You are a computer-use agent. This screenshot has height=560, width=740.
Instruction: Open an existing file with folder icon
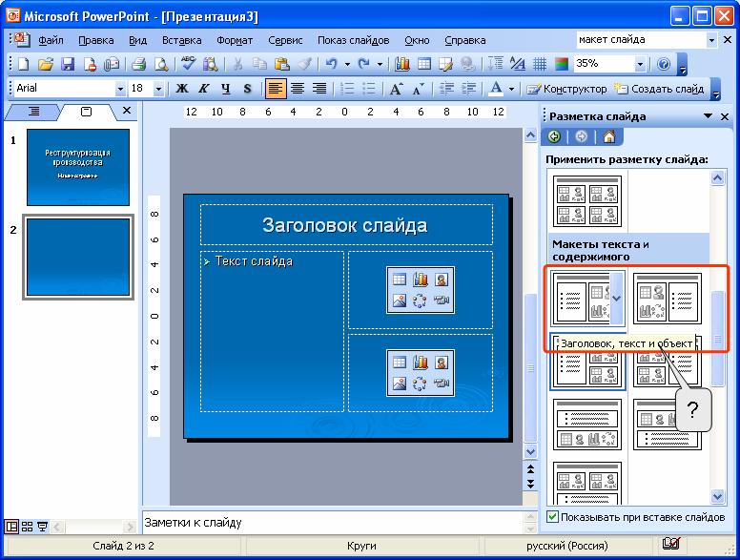46,64
